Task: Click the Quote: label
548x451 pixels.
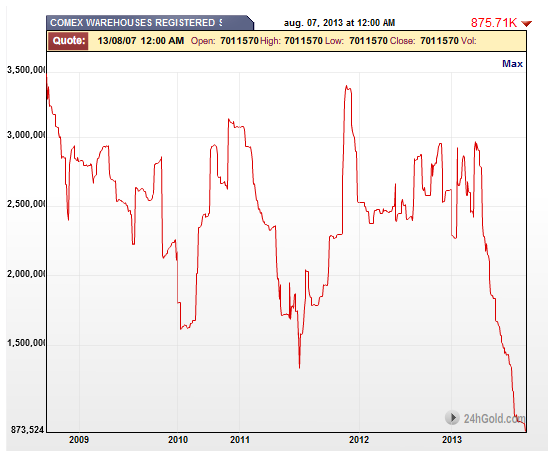Action: [x=68, y=41]
